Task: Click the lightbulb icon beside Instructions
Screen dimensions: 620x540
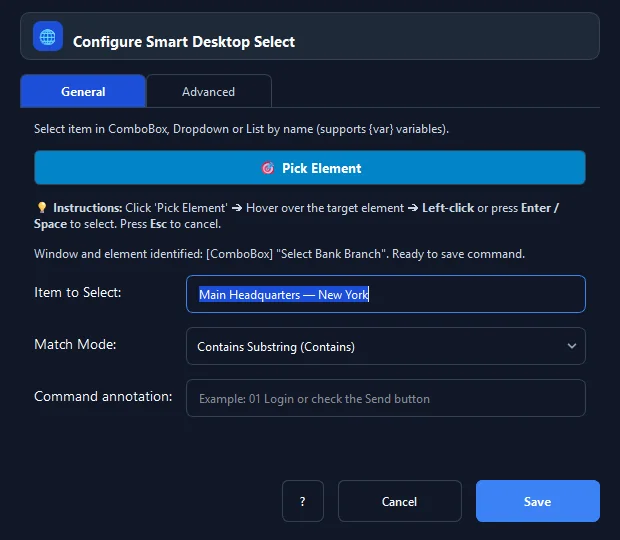Action: pos(42,208)
